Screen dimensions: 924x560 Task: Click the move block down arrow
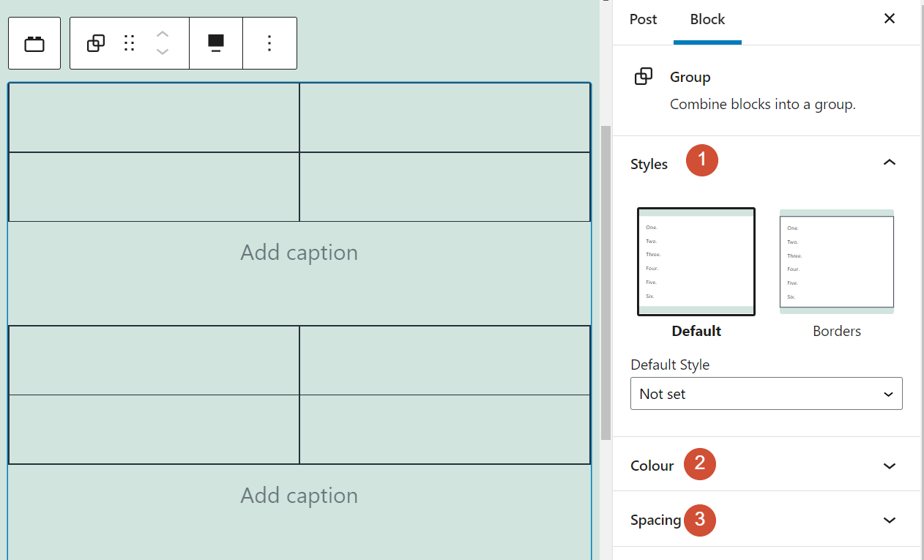(162, 51)
